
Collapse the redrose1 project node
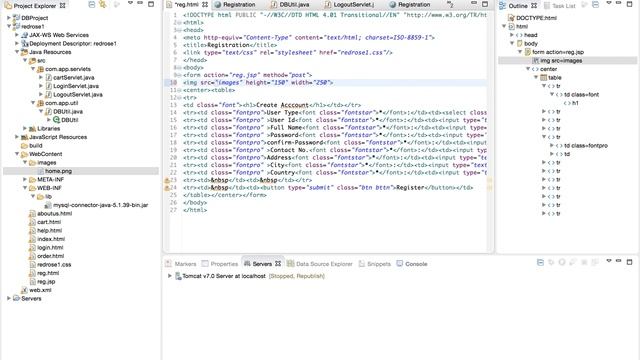[9, 26]
